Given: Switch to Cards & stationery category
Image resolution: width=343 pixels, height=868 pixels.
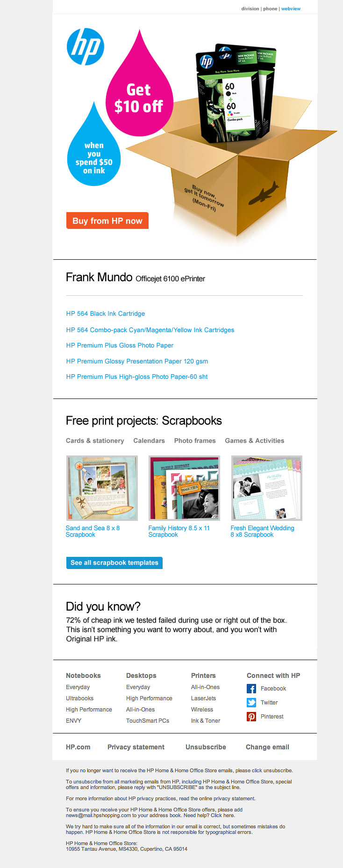Looking at the screenshot, I should point(95,441).
